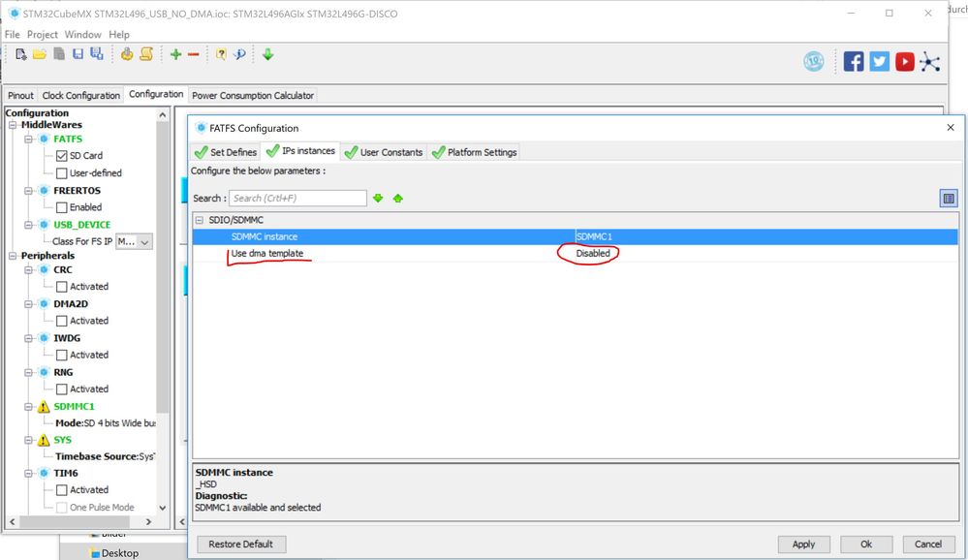968x560 pixels.
Task: Click the Cancel button
Action: pyautogui.click(x=928, y=544)
